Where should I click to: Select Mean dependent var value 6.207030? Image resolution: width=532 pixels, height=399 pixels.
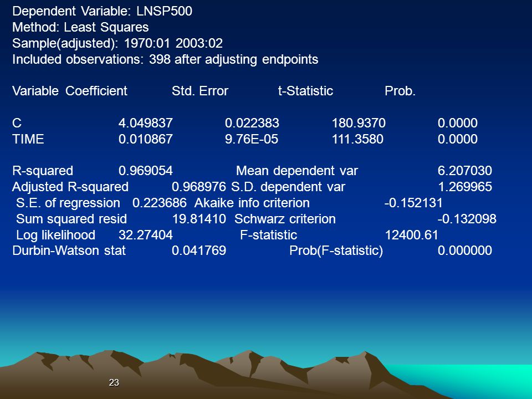(465, 171)
